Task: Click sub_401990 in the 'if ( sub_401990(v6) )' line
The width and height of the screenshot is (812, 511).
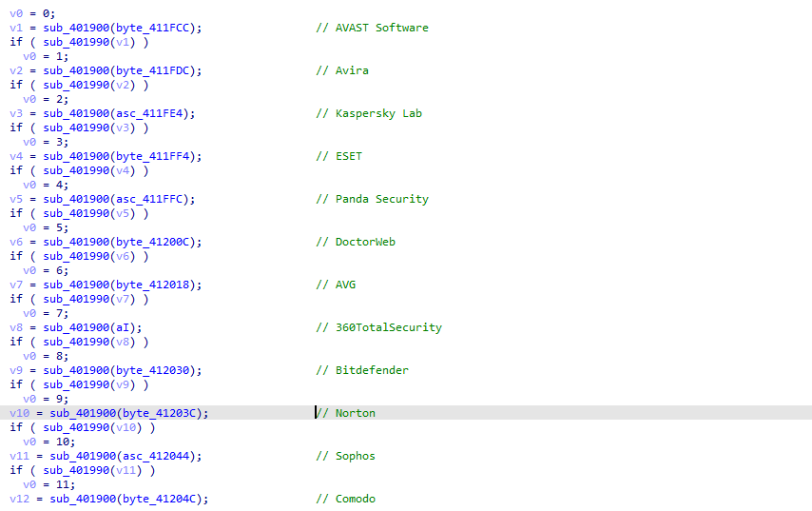Action: pyautogui.click(x=76, y=257)
